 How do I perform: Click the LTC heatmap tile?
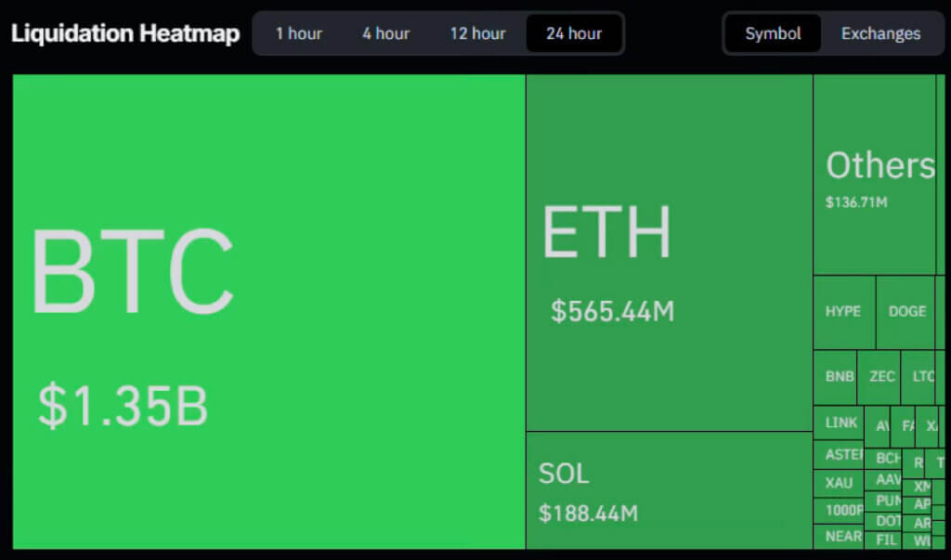[920, 377]
